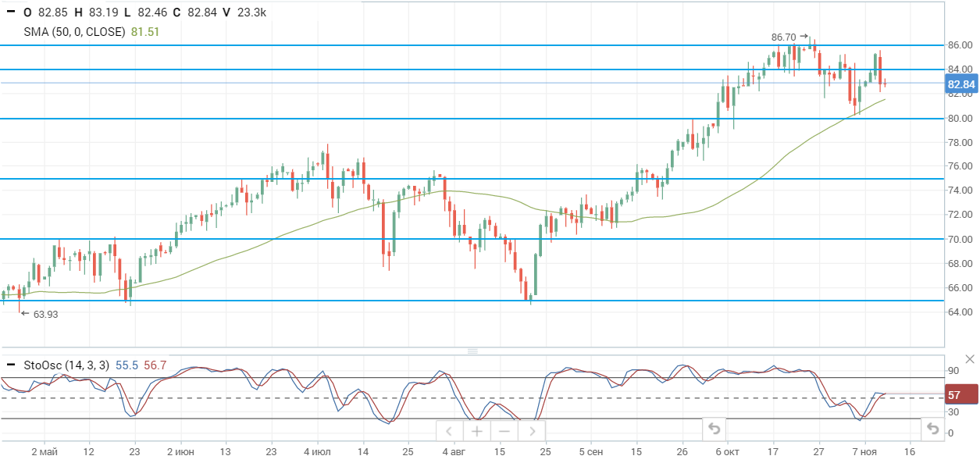Select the StoOsc (14, 3, 3) indicator label
The width and height of the screenshot is (980, 463).
(x=67, y=365)
